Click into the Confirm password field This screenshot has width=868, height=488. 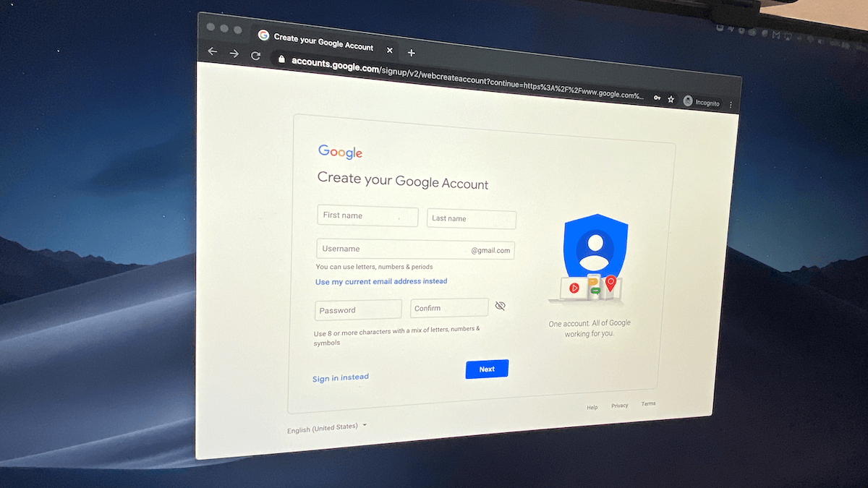449,308
